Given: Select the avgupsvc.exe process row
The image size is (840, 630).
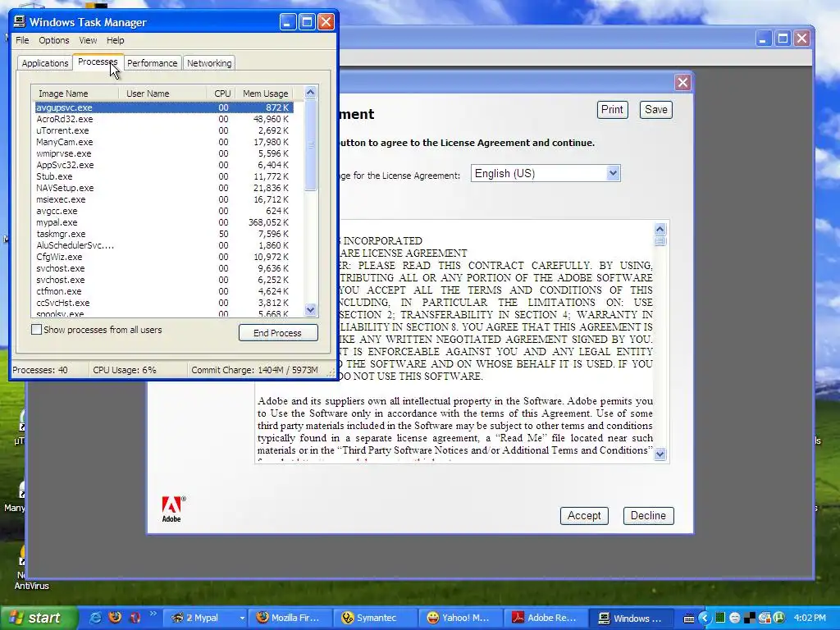Looking at the screenshot, I should (x=163, y=107).
